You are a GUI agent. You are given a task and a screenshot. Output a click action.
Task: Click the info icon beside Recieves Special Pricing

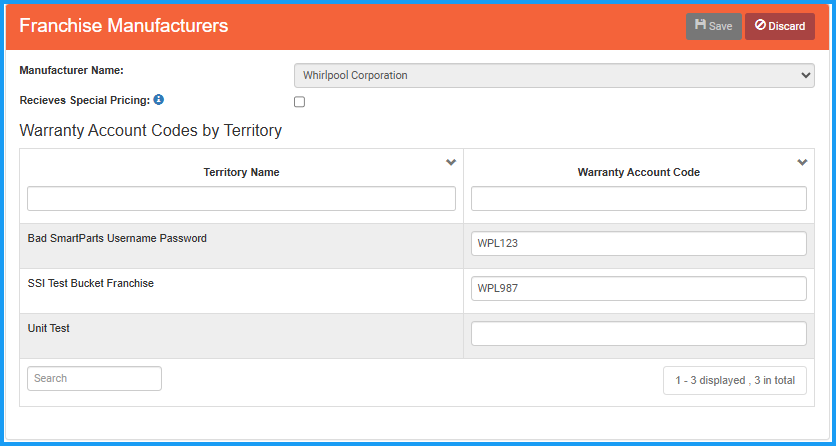(159, 100)
